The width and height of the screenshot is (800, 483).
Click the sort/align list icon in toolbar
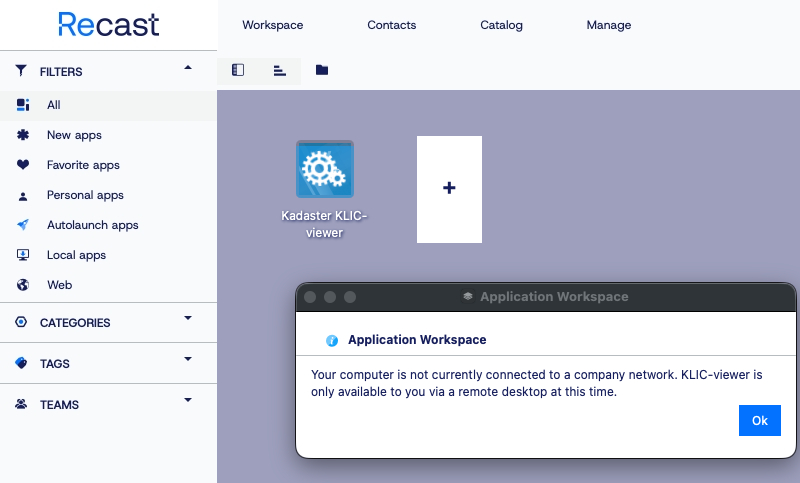279,70
